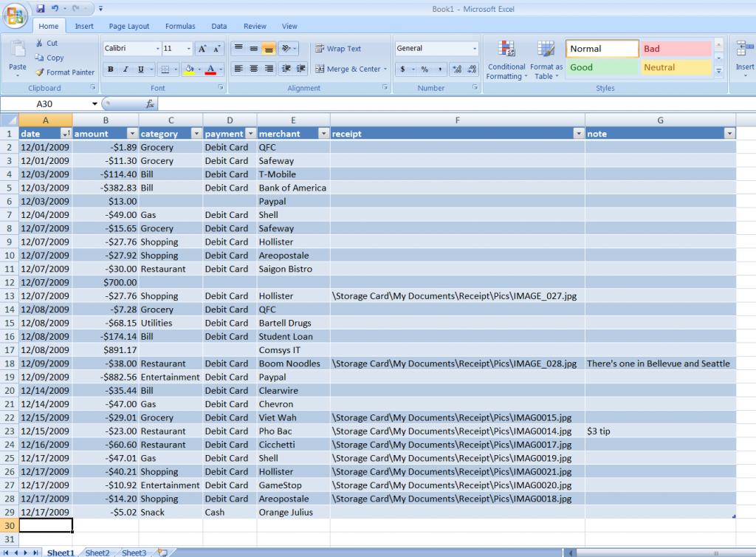Align text right
Viewport: 756px width, 557px height.
point(269,69)
